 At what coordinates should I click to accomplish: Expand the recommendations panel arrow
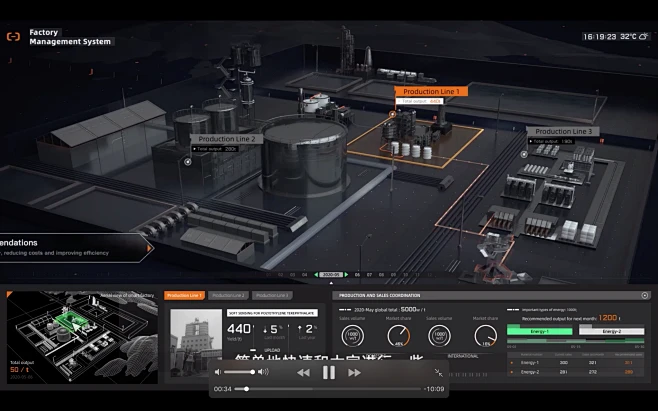150,247
